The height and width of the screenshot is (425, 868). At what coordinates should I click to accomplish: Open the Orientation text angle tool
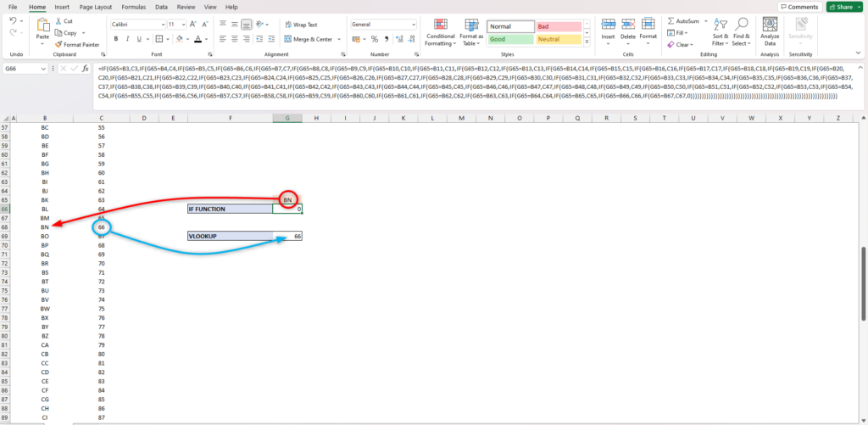[259, 25]
